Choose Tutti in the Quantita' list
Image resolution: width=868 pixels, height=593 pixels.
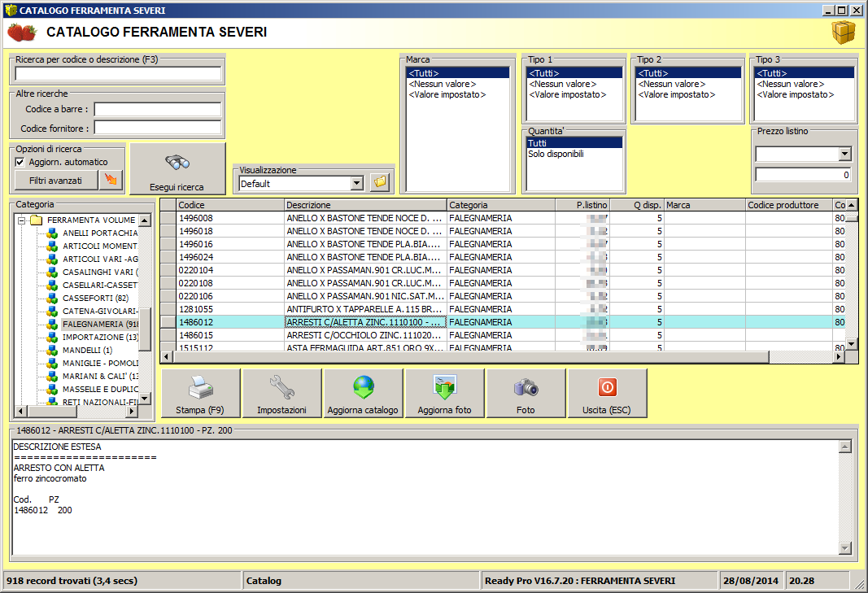coord(574,143)
